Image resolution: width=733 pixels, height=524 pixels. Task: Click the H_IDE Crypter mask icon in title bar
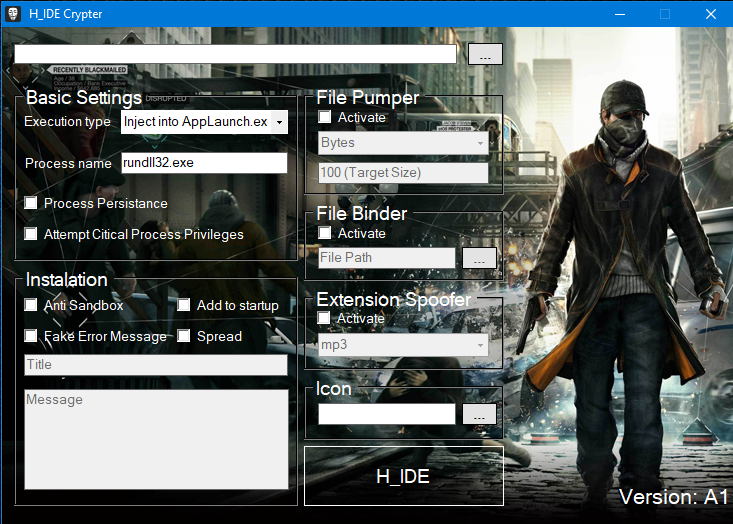13,14
